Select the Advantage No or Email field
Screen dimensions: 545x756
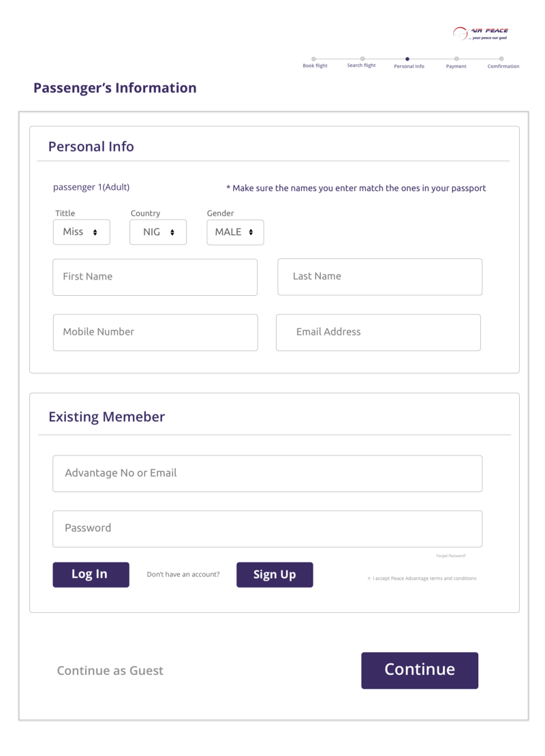[267, 473]
